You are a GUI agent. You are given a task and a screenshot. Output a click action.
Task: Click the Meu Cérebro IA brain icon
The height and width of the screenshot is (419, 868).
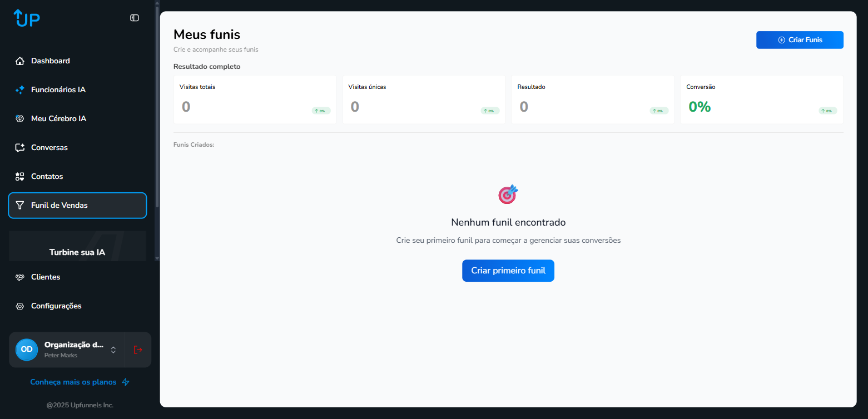click(20, 119)
